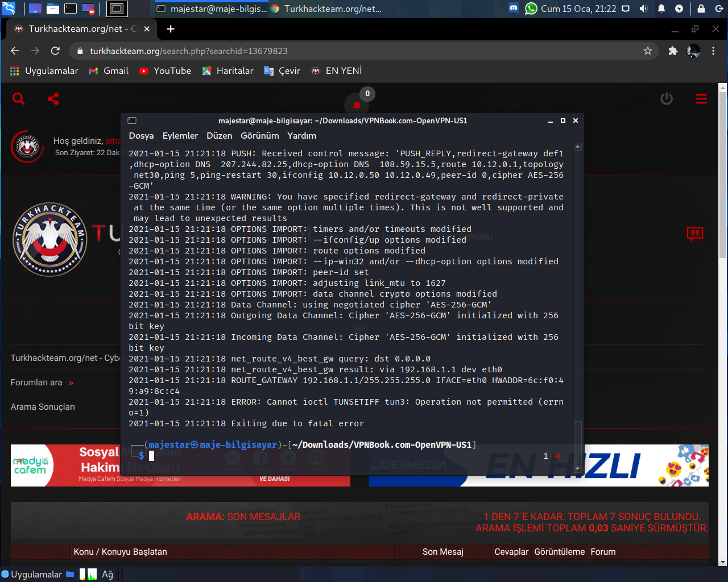This screenshot has height=582, width=728.
Task: Click the clock showing Cum 15 Oca
Action: point(578,9)
